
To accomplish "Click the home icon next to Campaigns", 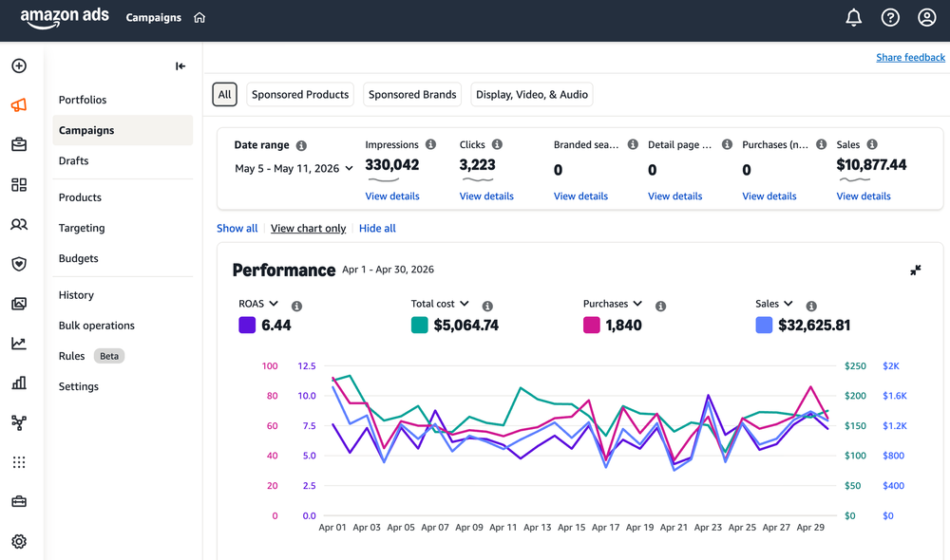I will pyautogui.click(x=199, y=17).
